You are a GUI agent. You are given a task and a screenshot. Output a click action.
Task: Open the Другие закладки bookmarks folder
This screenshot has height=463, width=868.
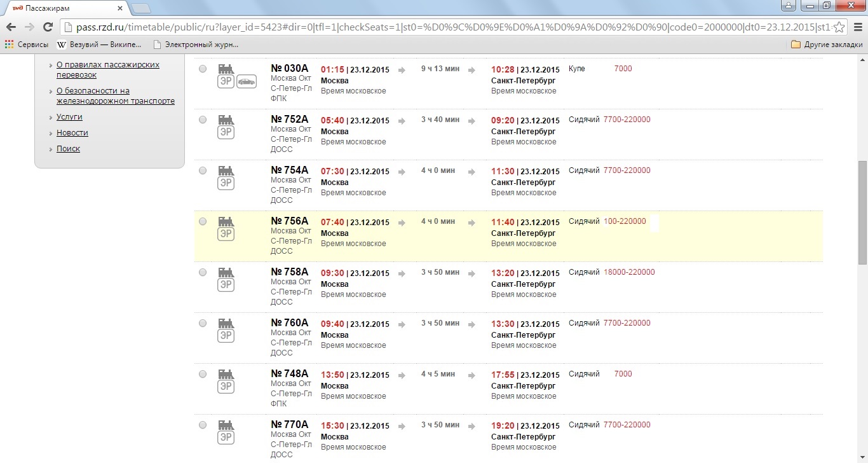tap(827, 45)
